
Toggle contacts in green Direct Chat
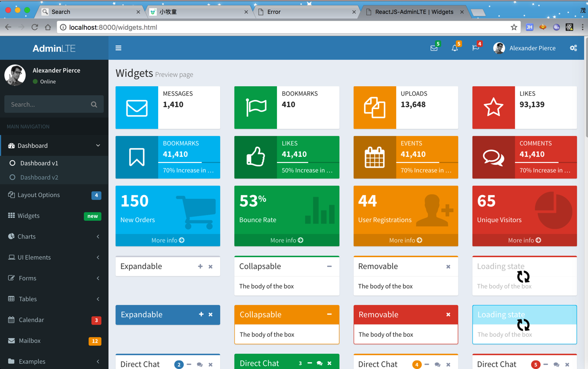(x=320, y=363)
